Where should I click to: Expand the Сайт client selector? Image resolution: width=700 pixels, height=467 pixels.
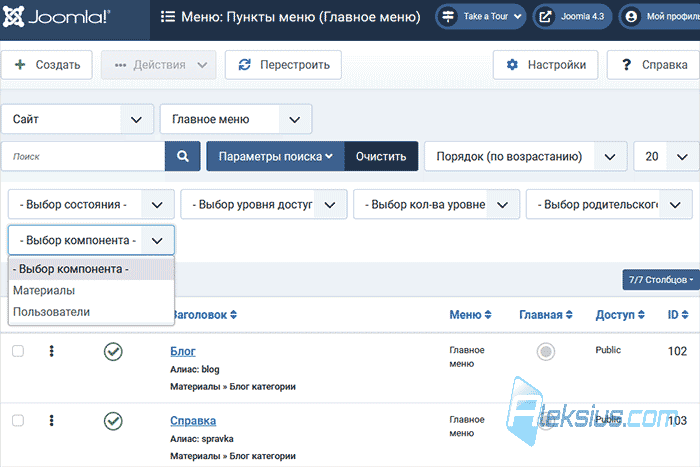coord(78,119)
